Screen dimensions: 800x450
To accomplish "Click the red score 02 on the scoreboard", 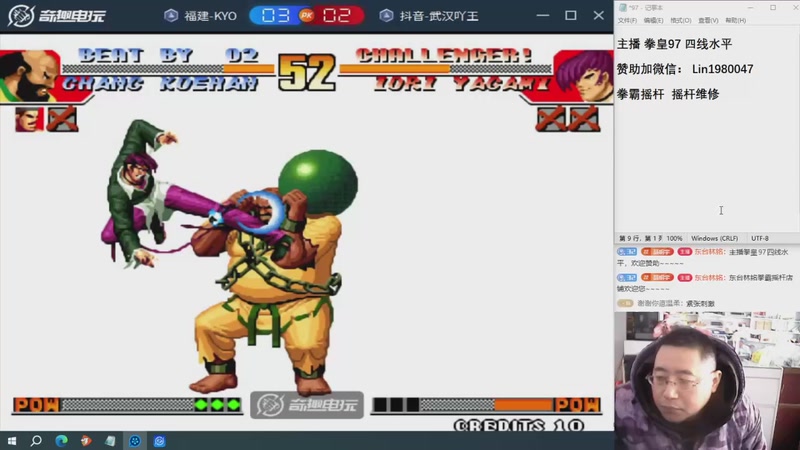I will tap(337, 16).
